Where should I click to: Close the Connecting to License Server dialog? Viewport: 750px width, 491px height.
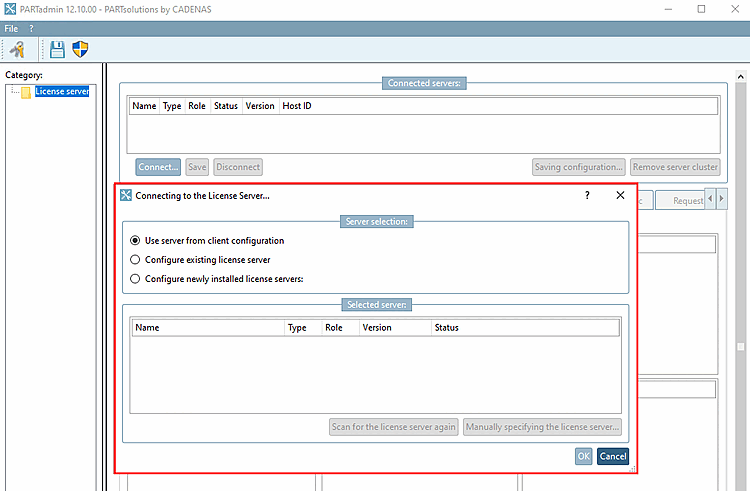[620, 195]
